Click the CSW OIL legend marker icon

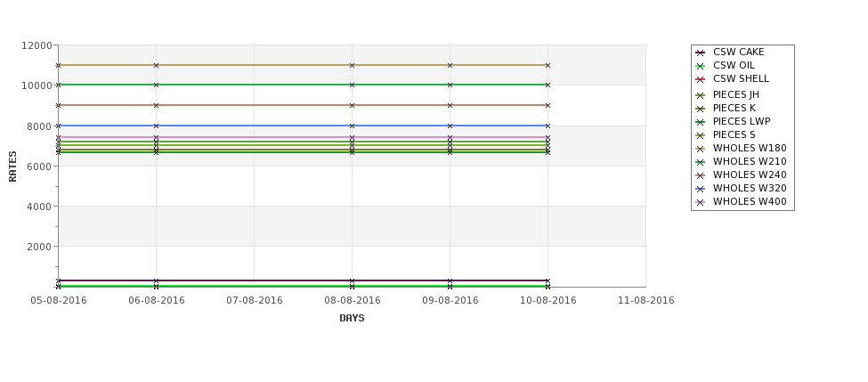[701, 66]
